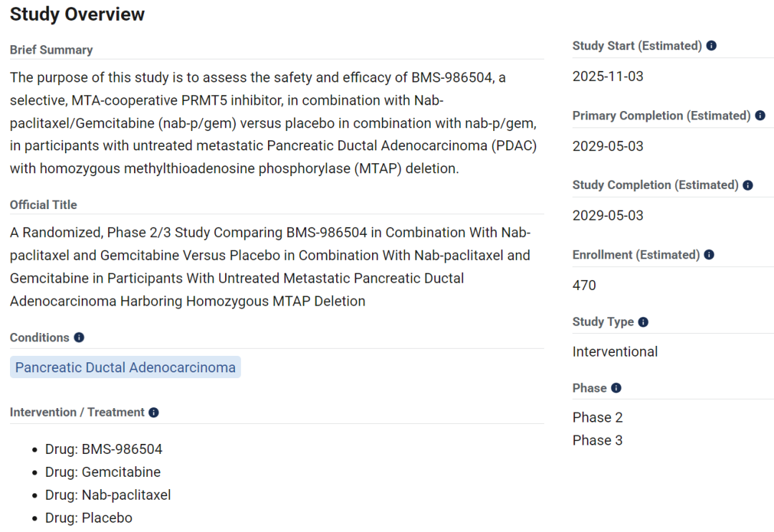
Task: Select the Pancreatic Ductal Adenocarcinoma condition tag
Action: (125, 367)
